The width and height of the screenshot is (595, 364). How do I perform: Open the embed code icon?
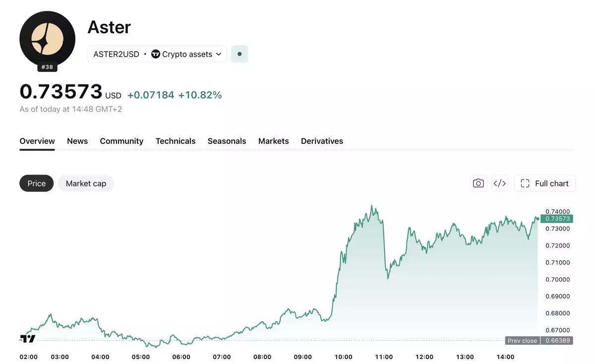pos(500,183)
